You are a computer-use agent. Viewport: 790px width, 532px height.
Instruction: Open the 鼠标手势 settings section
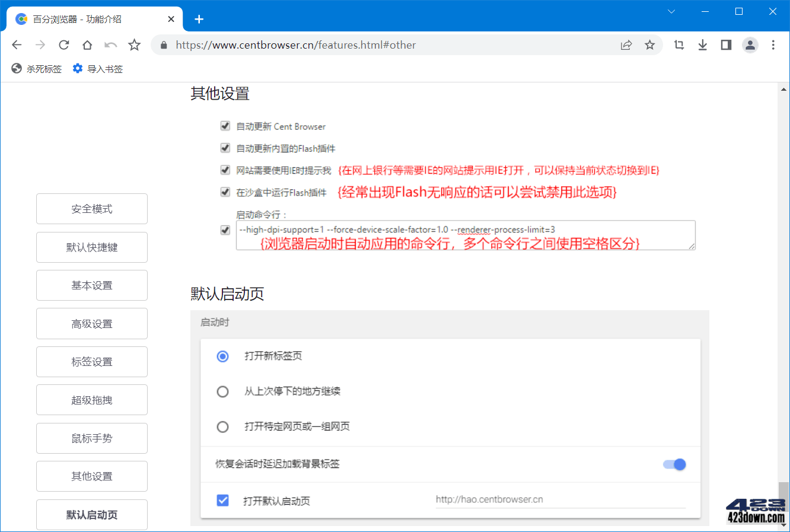click(x=91, y=438)
